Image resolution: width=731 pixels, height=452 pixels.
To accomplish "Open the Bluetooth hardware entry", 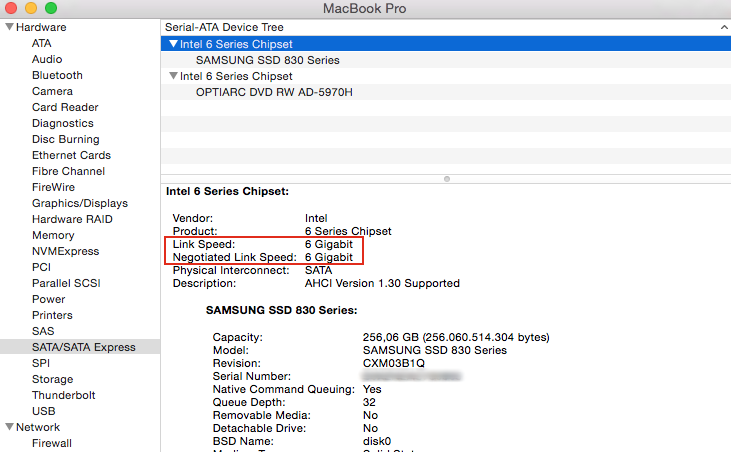I will tap(57, 75).
